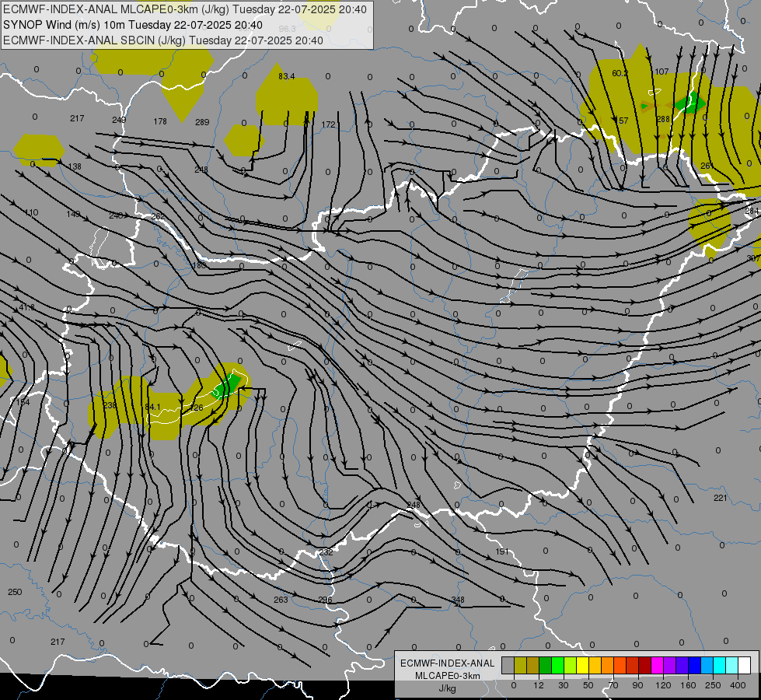
Task: Select the '96.3' value in the header box
Action: click(x=288, y=29)
